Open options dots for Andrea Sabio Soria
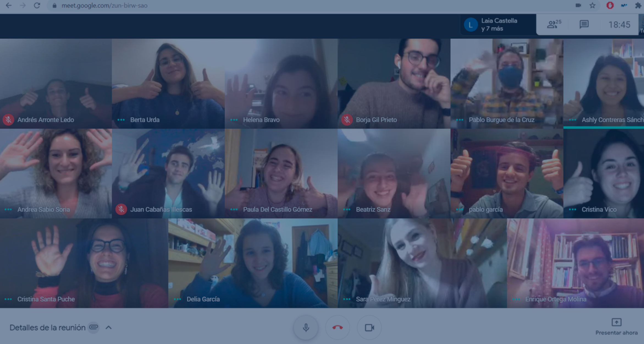The image size is (644, 344). pyautogui.click(x=8, y=209)
